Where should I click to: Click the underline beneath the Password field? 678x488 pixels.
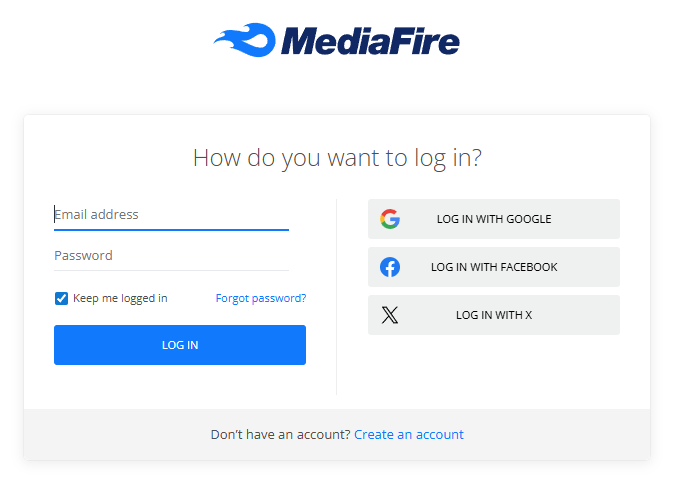171,270
